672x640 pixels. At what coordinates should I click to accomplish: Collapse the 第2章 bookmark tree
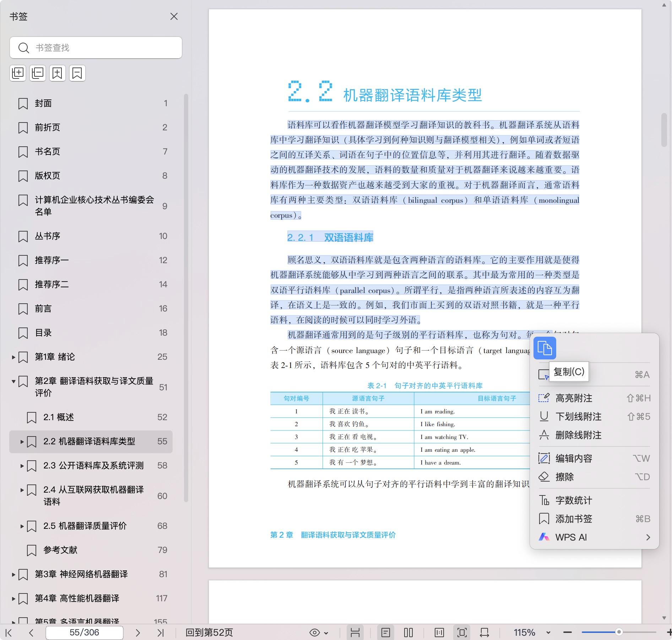pyautogui.click(x=13, y=381)
